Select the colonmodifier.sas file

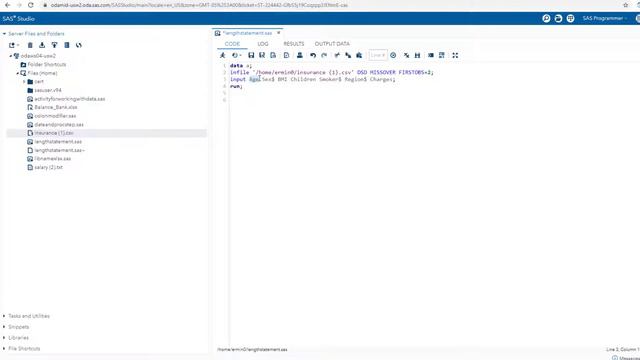(55, 116)
